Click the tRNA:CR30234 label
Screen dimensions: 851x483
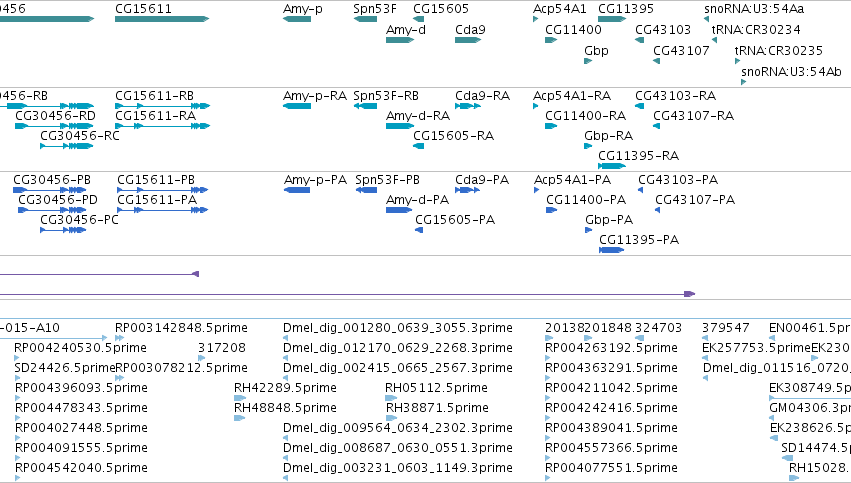click(x=756, y=30)
